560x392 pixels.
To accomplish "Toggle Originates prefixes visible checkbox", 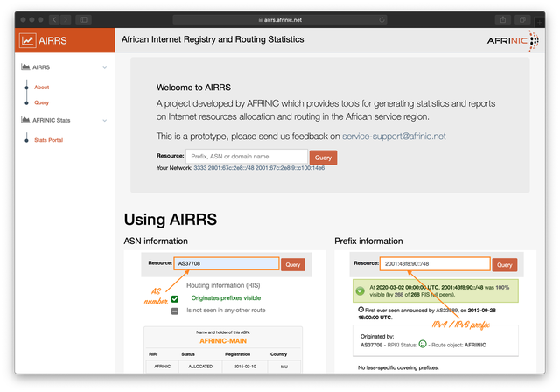I will coord(175,299).
